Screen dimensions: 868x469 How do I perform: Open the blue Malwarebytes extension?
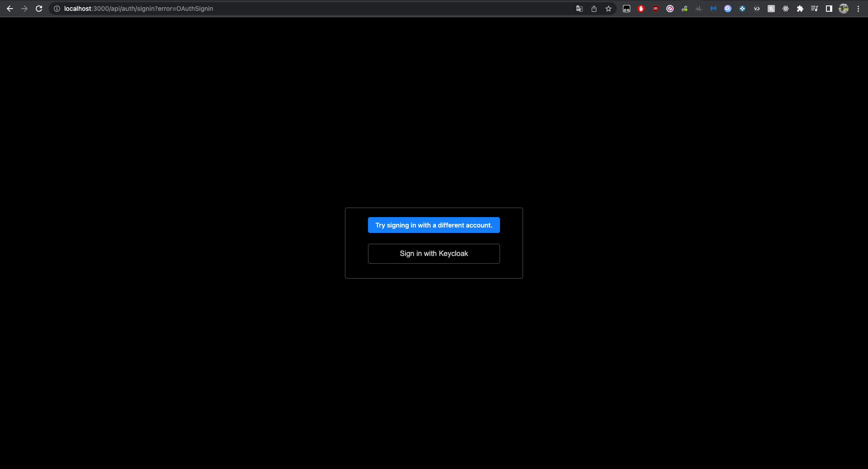[x=713, y=9]
